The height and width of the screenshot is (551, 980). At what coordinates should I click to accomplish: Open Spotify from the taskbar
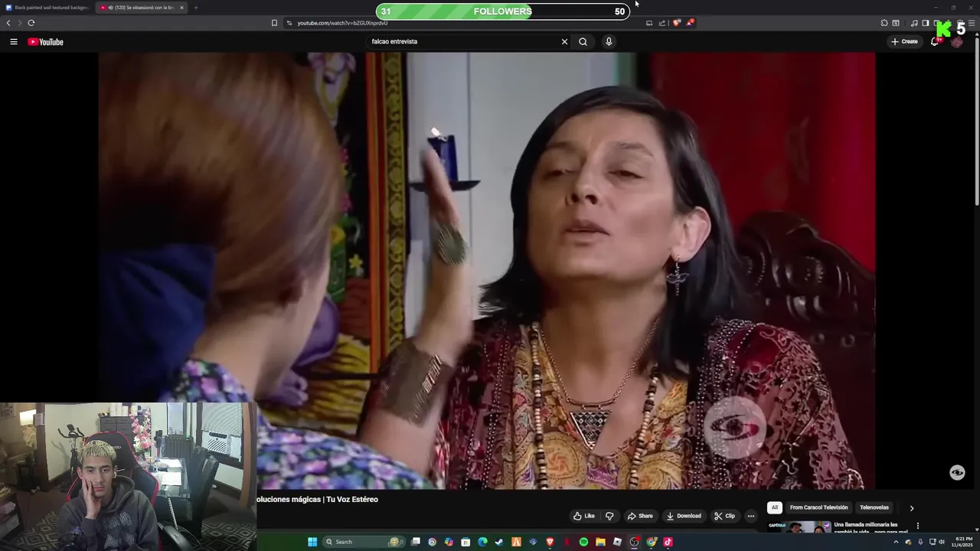(583, 542)
